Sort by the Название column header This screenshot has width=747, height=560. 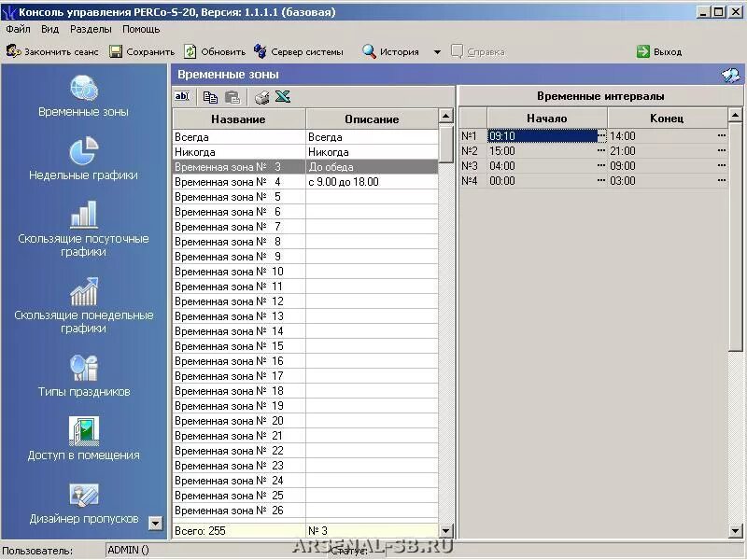coord(239,119)
